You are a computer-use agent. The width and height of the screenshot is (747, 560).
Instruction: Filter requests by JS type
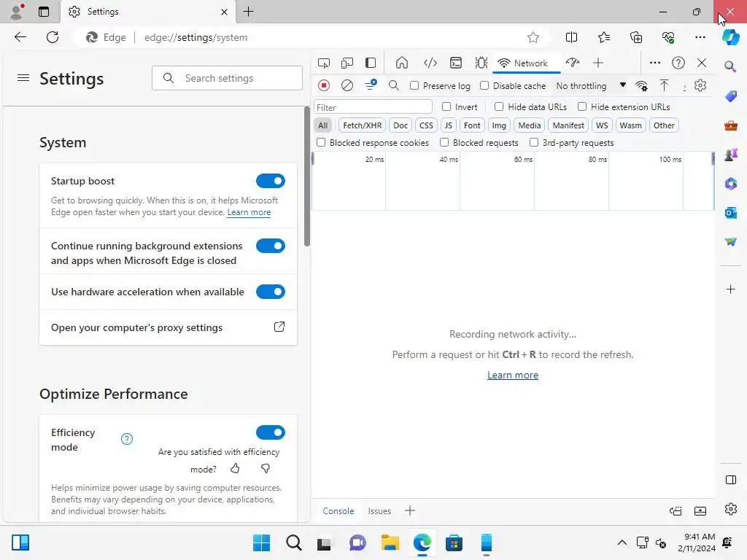(x=449, y=125)
